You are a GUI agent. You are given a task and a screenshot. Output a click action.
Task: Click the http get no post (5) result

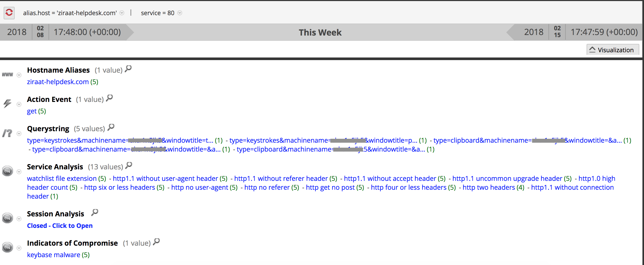(330, 187)
